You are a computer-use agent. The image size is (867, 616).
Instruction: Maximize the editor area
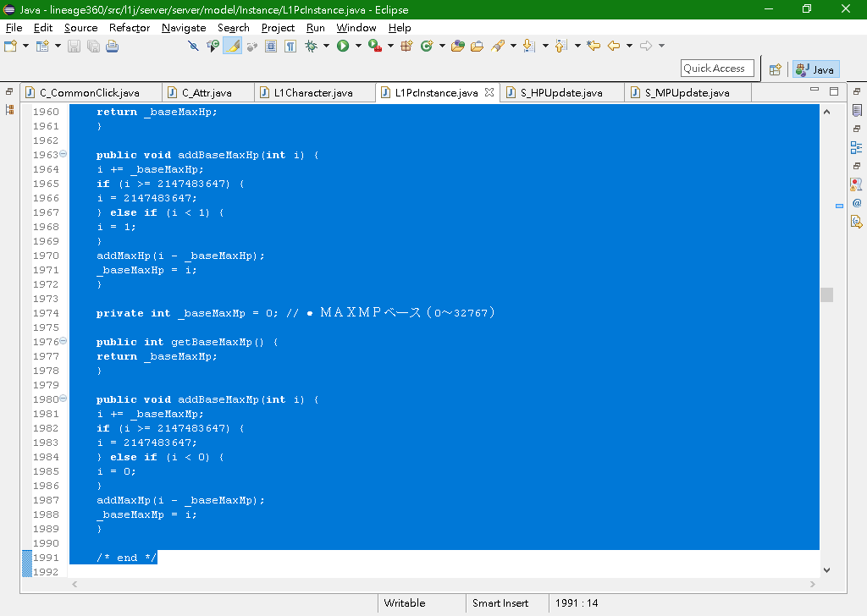point(834,91)
